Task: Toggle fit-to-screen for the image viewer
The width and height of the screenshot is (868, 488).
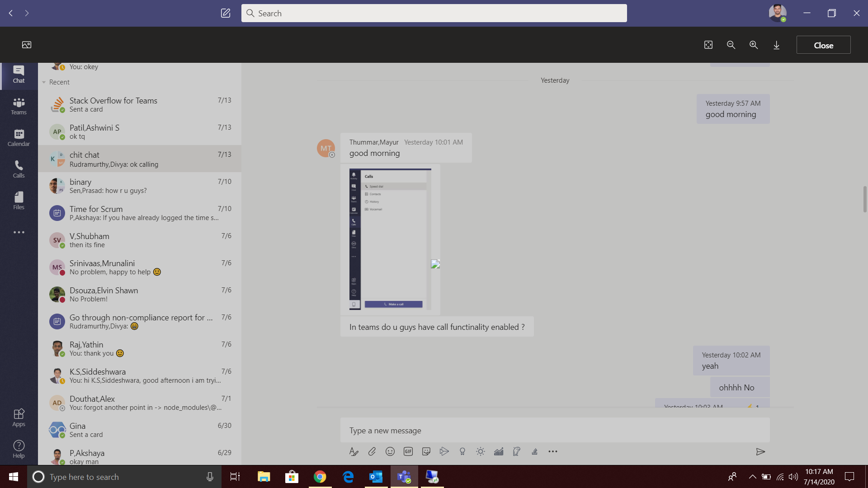Action: coord(708,45)
